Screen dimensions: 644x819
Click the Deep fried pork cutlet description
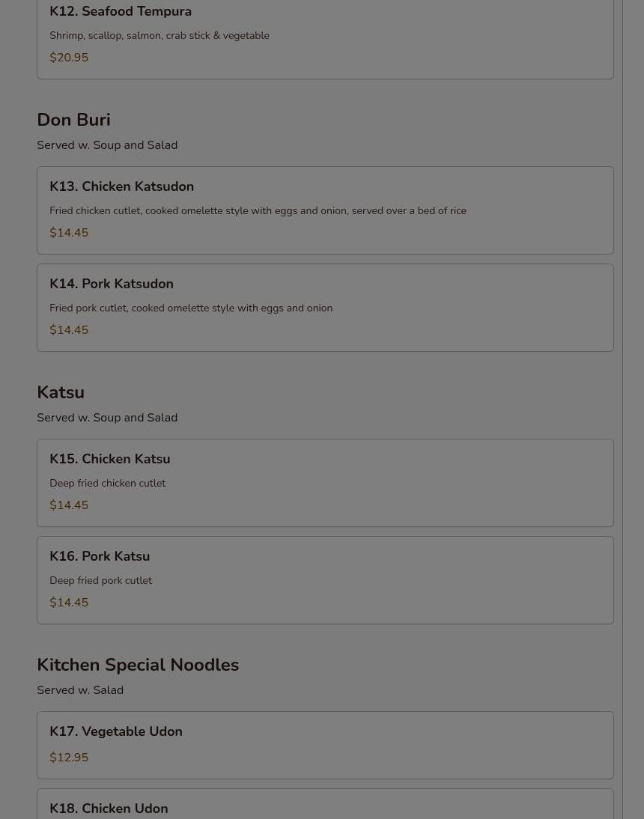[101, 581]
